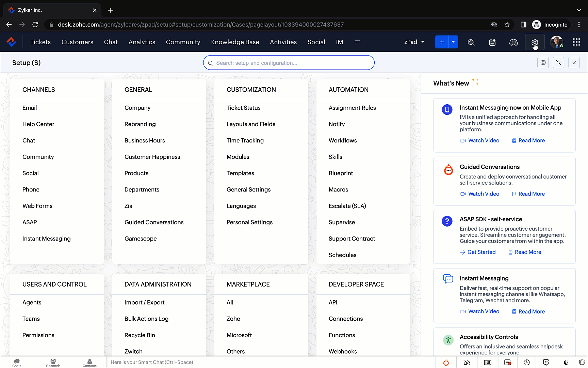This screenshot has height=368, width=588.
Task: Click the reply-arrow chat icon in bottom bar
Action: 546,362
